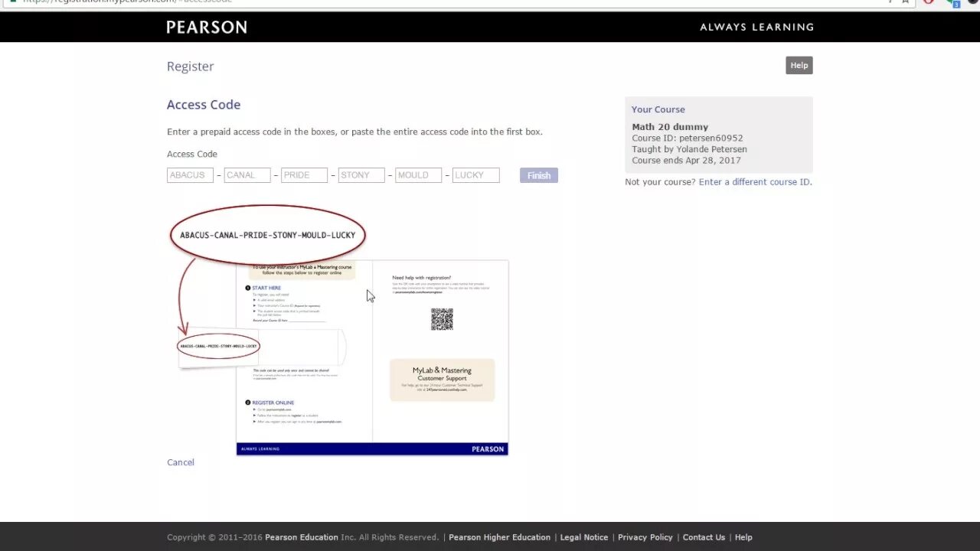Open the Contact Us footer link
The height and width of the screenshot is (551, 980).
click(x=704, y=537)
